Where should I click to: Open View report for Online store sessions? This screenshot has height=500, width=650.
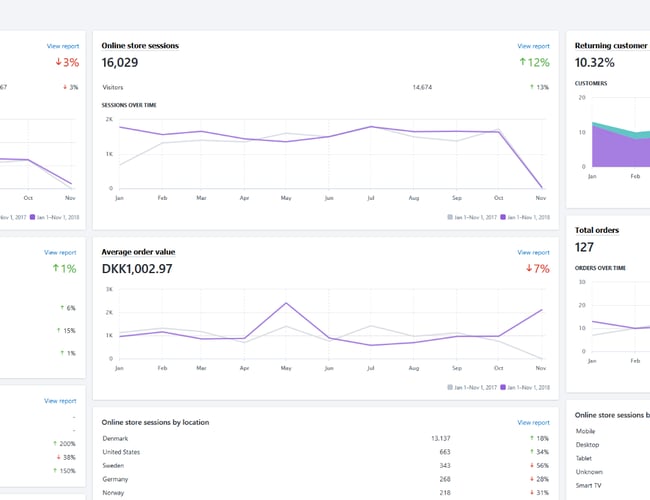533,46
